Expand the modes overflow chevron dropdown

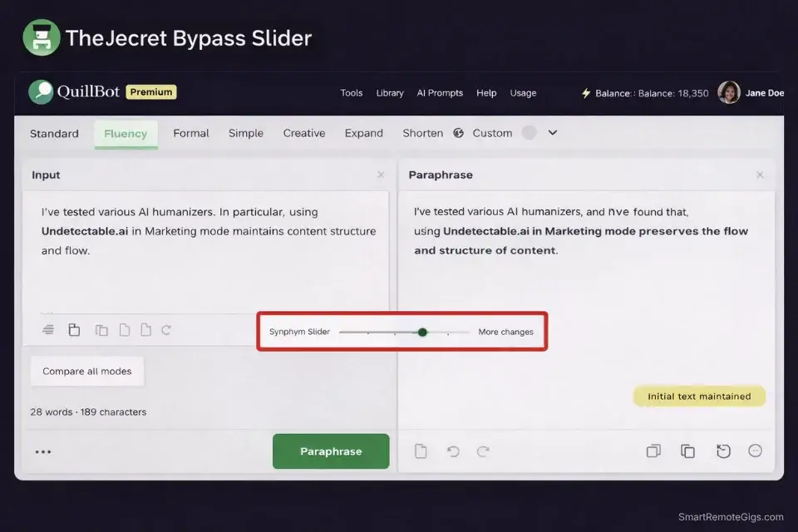(x=553, y=132)
